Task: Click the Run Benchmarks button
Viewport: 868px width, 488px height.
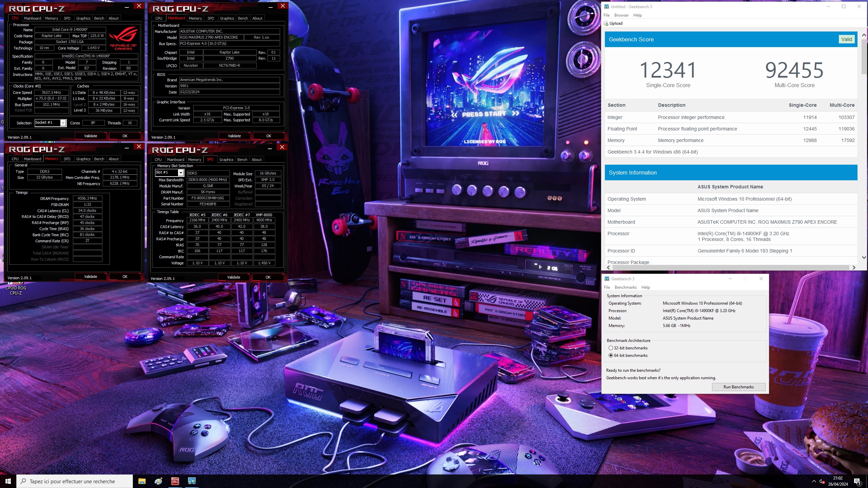Action: click(x=738, y=387)
